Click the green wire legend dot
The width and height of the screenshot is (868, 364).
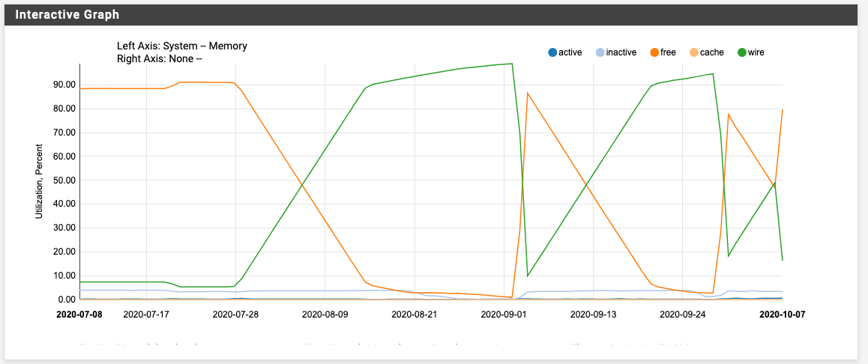(x=741, y=52)
